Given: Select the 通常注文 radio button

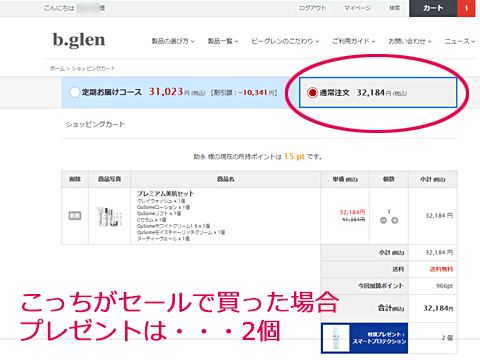Looking at the screenshot, I should (x=312, y=93).
